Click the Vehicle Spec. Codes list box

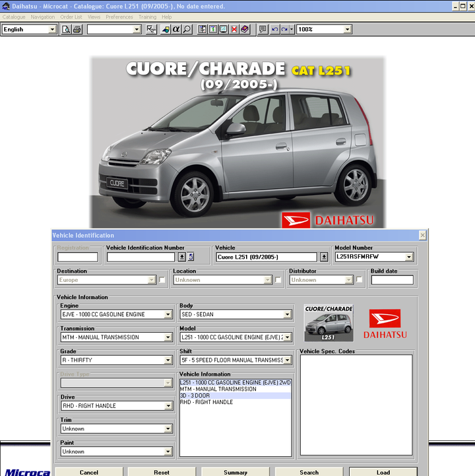coord(356,405)
